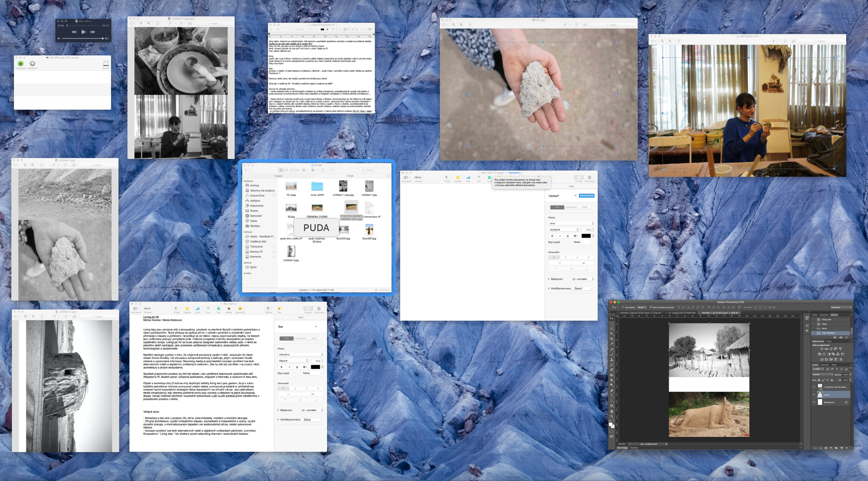Enable the Auto-Select checkbox in Photoshop
Viewport: 868px width, 481px height.
[622, 307]
